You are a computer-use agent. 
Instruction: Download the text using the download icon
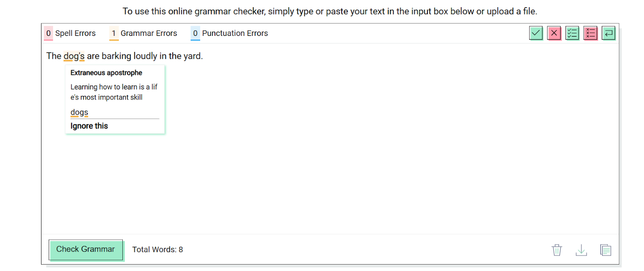(581, 250)
